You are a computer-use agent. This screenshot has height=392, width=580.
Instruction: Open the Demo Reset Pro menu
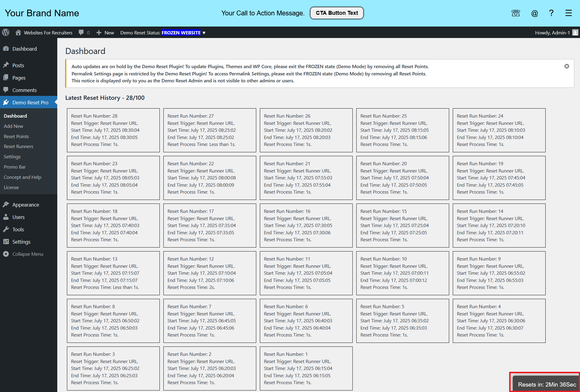coord(29,102)
